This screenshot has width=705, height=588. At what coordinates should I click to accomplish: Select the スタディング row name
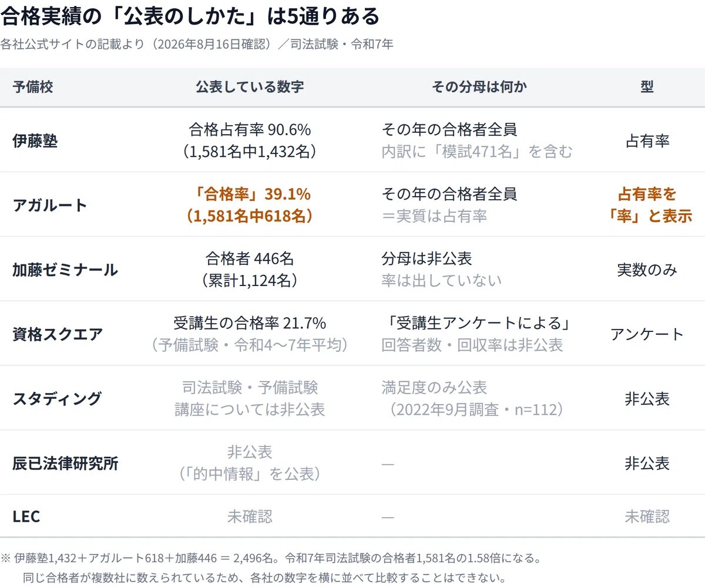point(58,399)
